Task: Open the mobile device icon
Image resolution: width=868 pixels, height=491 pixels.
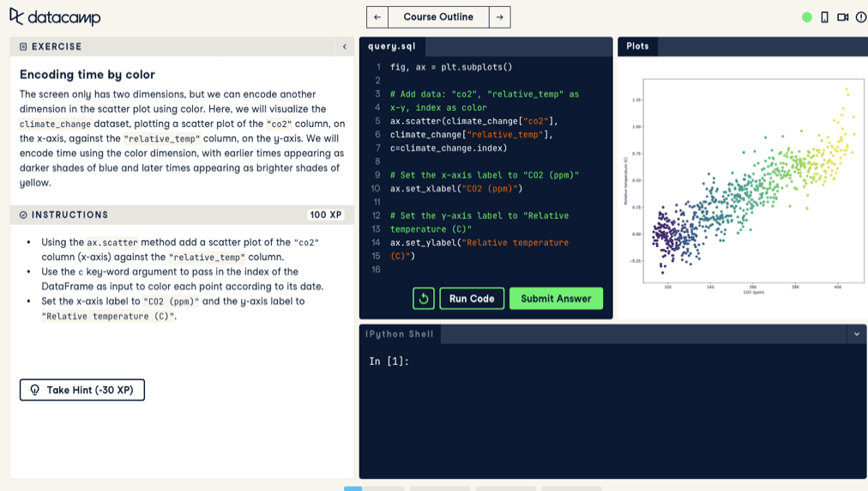Action: pyautogui.click(x=825, y=17)
